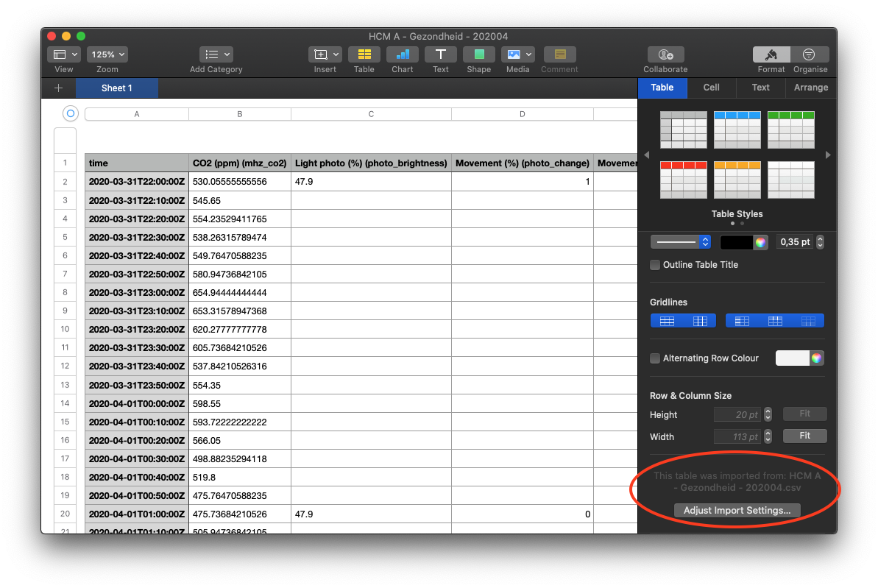Image resolution: width=878 pixels, height=588 pixels.
Task: Add a new sheet with plus icon
Action: pyautogui.click(x=59, y=88)
